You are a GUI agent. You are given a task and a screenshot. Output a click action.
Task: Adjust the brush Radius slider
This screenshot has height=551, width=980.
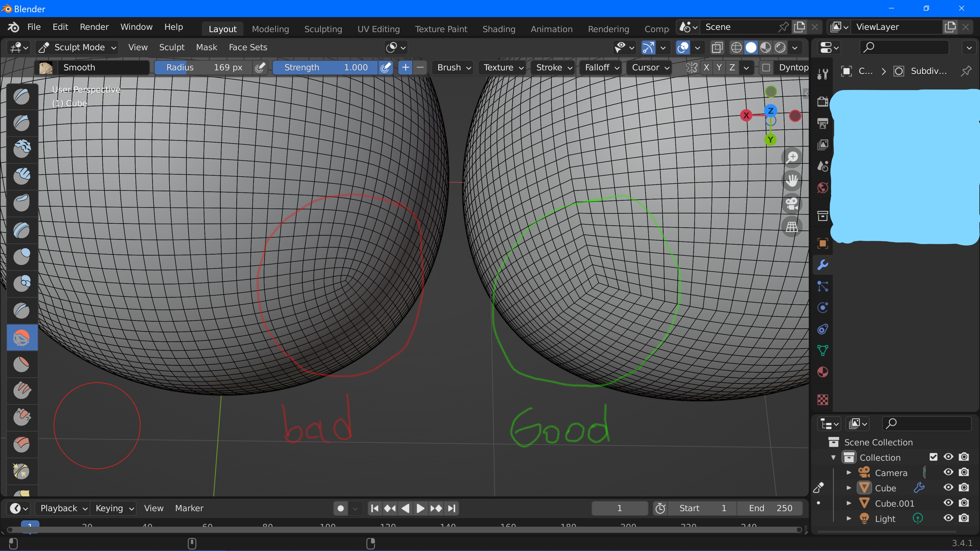pyautogui.click(x=204, y=68)
